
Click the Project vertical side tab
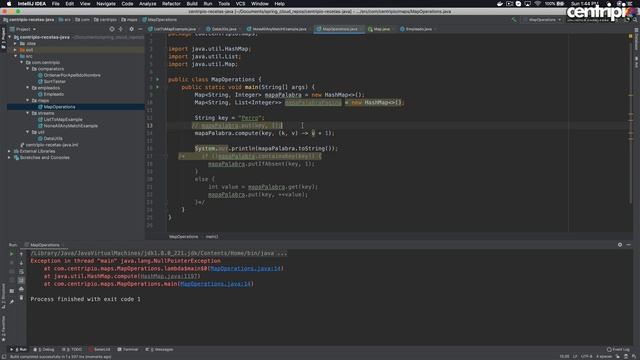coord(3,38)
